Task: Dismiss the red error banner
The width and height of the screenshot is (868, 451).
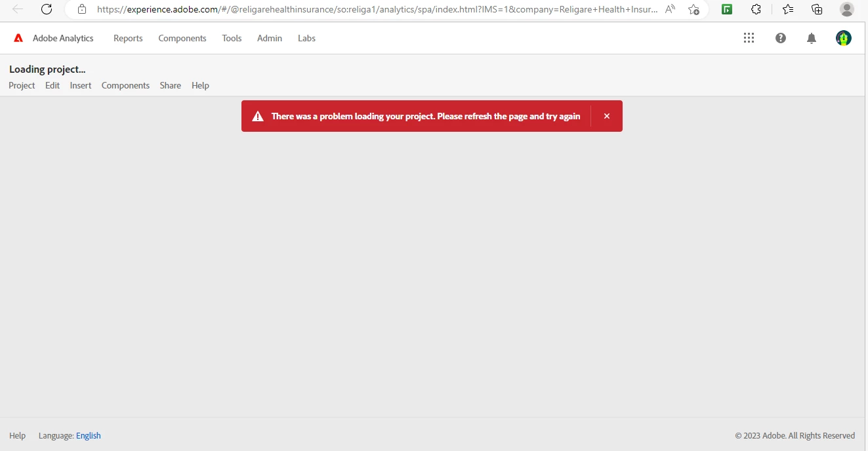Action: pyautogui.click(x=607, y=116)
